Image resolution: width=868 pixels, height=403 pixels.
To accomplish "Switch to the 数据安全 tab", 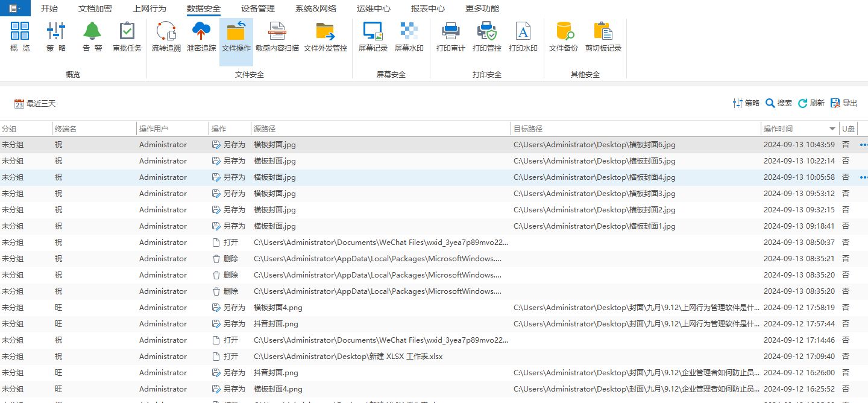I will 204,8.
